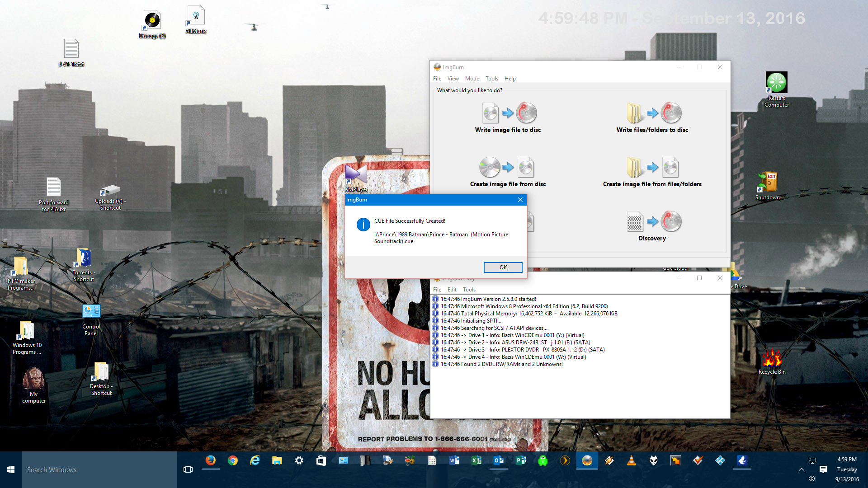The width and height of the screenshot is (868, 488).
Task: Launch VLC media player from taskbar
Action: pos(631,460)
